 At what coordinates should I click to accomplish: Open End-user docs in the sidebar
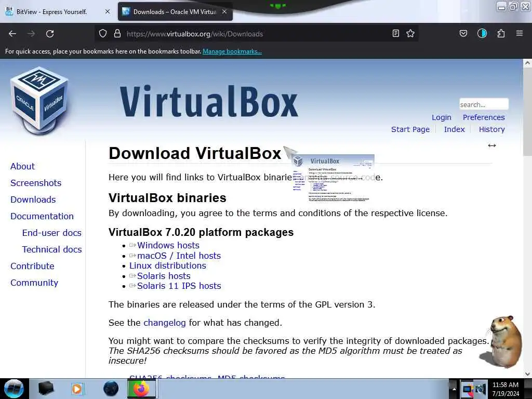point(51,233)
